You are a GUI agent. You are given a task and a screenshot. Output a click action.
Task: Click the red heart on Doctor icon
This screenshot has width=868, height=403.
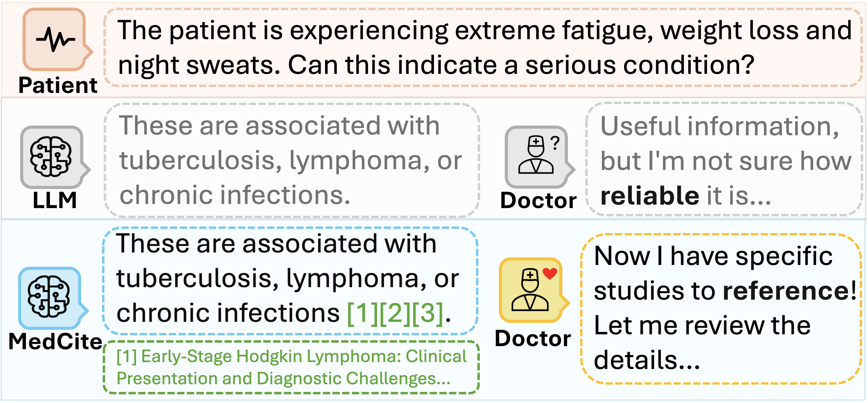(x=550, y=274)
